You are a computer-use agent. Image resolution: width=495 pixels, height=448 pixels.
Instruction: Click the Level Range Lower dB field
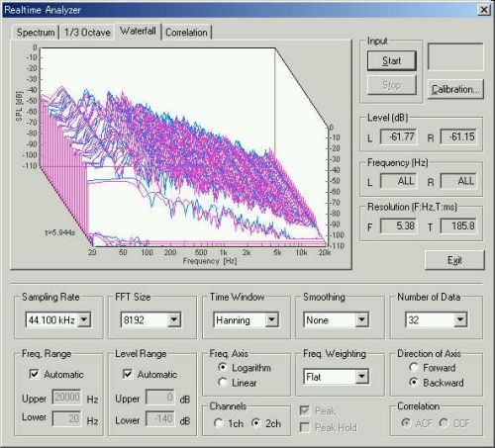click(160, 418)
